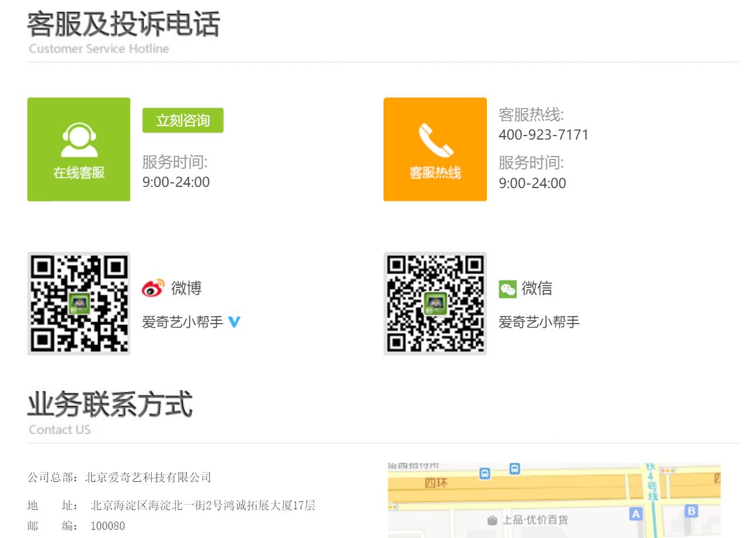
Task: Click the blue verified V badge
Action: 235,322
